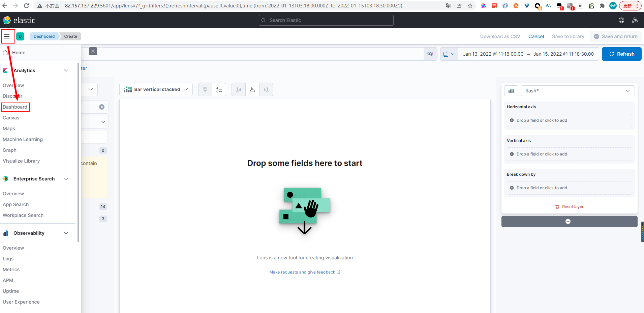Open the Bar vertical stacked chart dropdown
The width and height of the screenshot is (644, 313).
coord(156,89)
